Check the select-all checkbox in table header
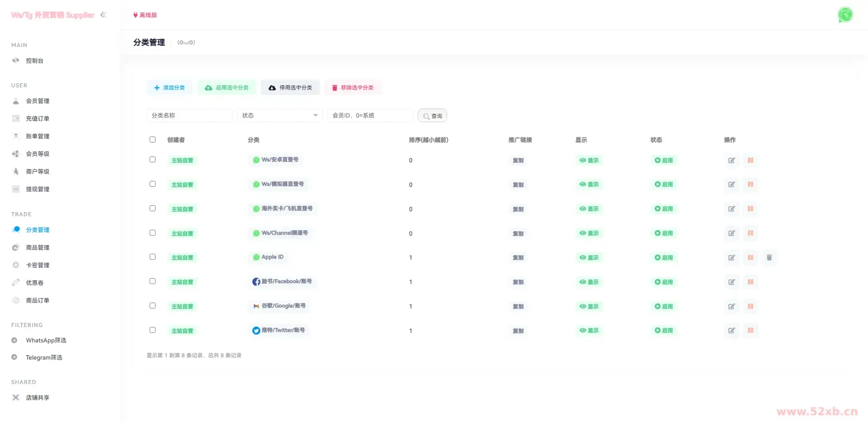The width and height of the screenshot is (868, 422). pos(152,140)
